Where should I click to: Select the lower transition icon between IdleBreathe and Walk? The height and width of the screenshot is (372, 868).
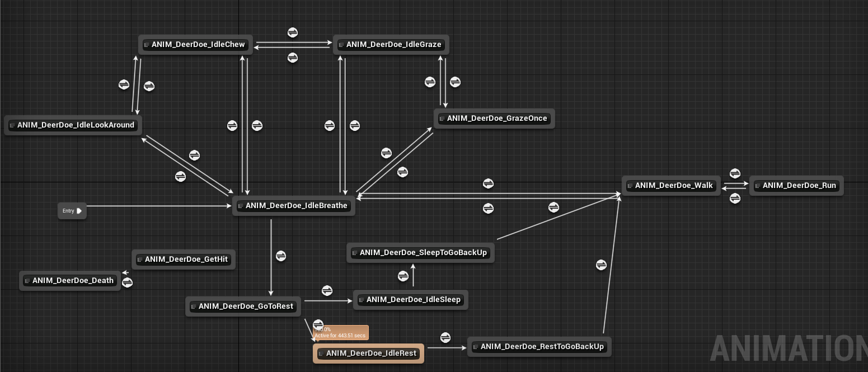pos(488,208)
